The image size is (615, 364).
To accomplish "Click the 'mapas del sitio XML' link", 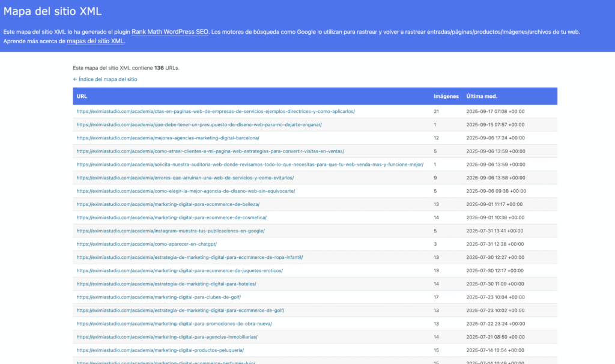I will pos(95,41).
